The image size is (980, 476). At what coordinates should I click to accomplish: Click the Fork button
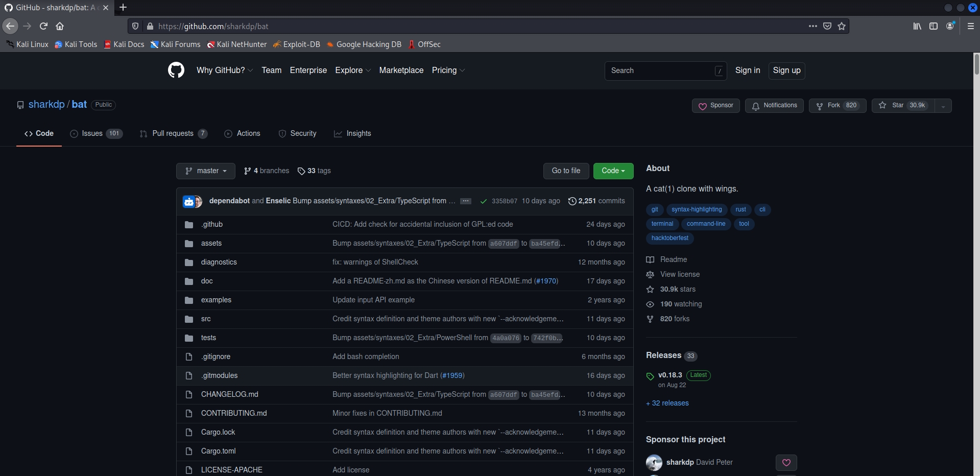tap(838, 106)
